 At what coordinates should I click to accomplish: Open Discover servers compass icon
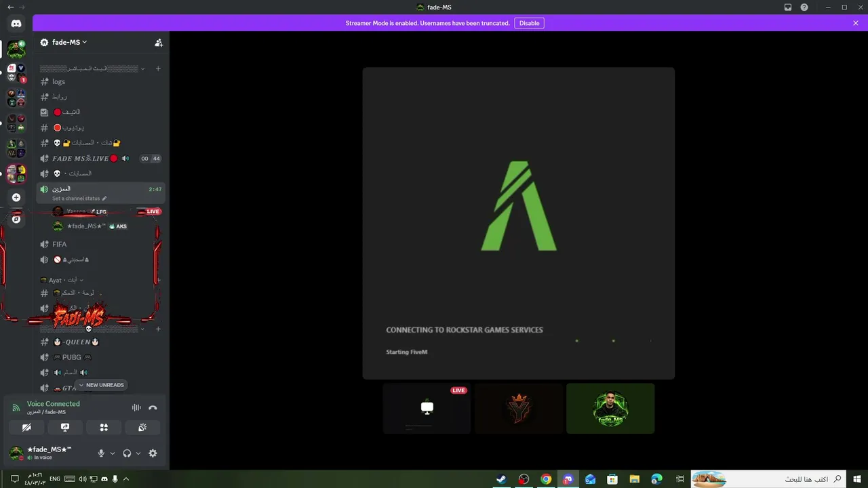point(16,219)
